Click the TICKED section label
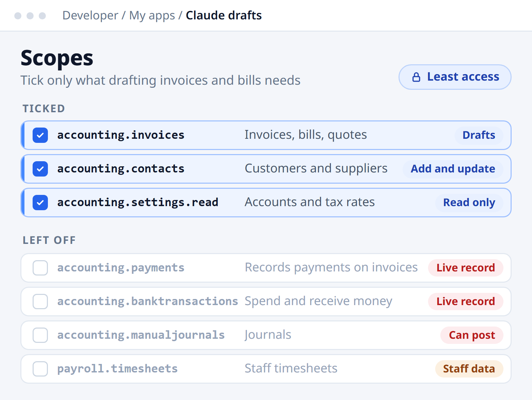The image size is (532, 400). 43,109
